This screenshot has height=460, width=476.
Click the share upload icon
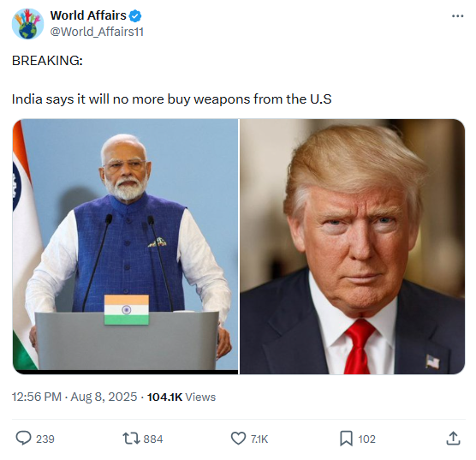click(x=453, y=439)
